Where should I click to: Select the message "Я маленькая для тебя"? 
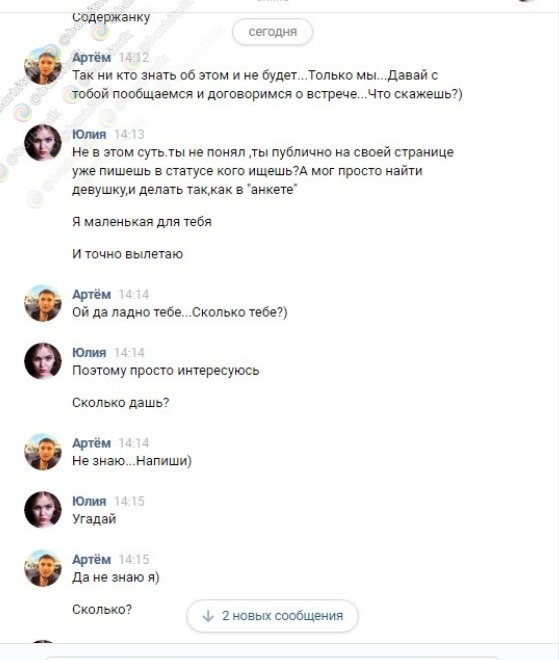coord(142,222)
